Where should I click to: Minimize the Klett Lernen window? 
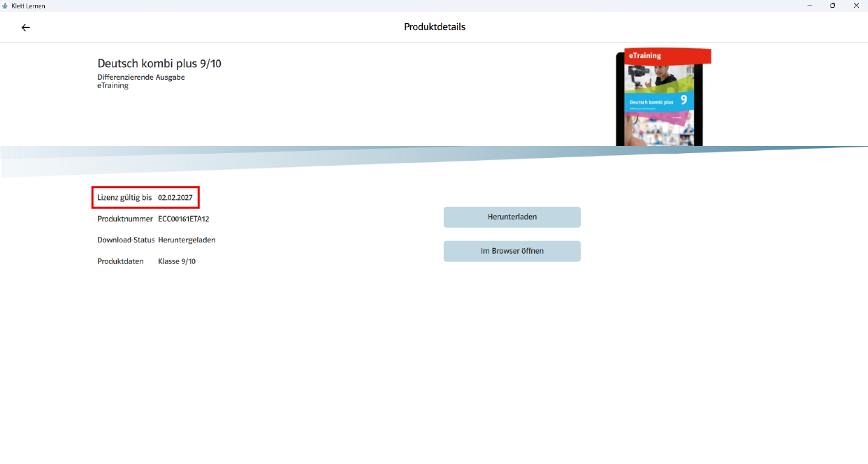click(809, 6)
